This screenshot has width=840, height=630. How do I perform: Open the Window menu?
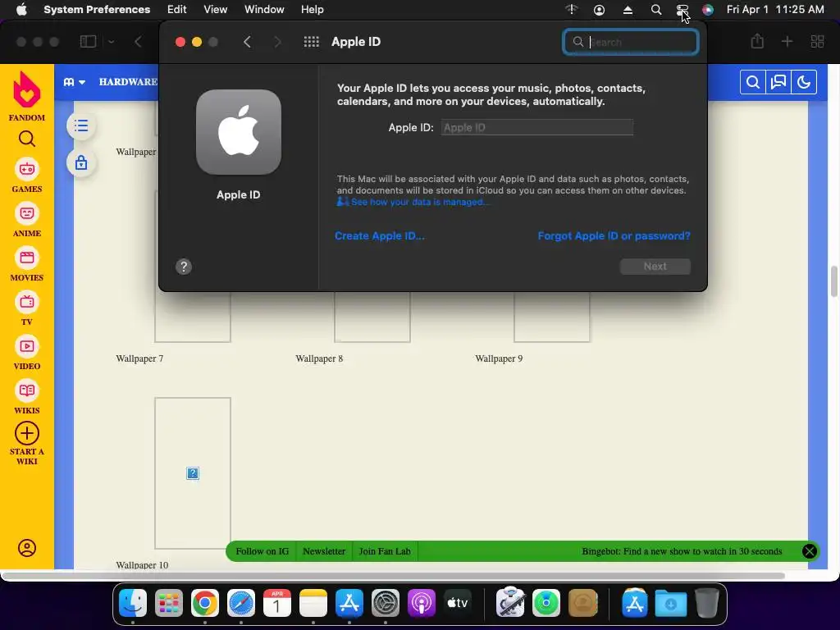coord(264,10)
